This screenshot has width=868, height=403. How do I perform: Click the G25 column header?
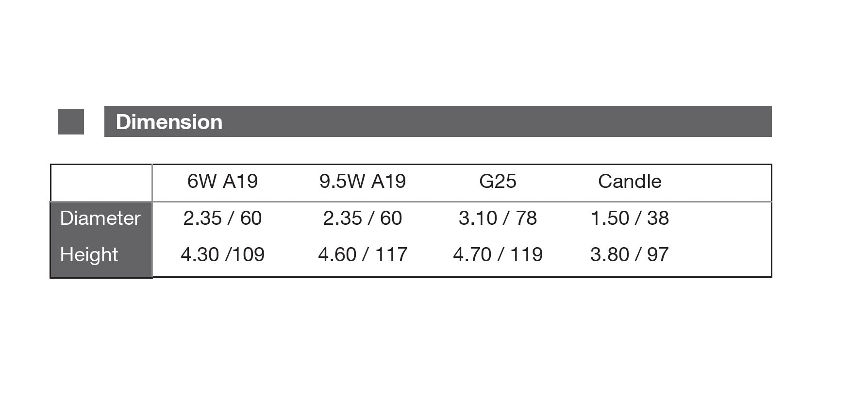point(498,182)
